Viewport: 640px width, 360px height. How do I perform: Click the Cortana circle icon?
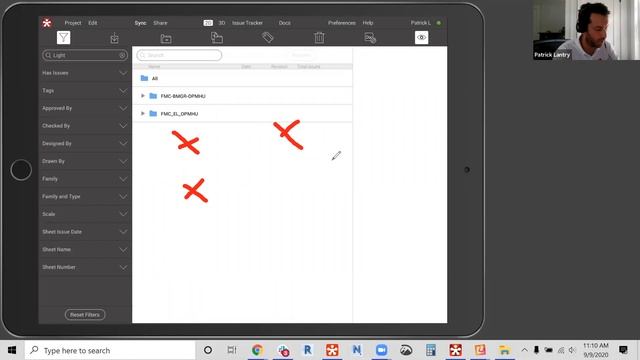click(208, 350)
